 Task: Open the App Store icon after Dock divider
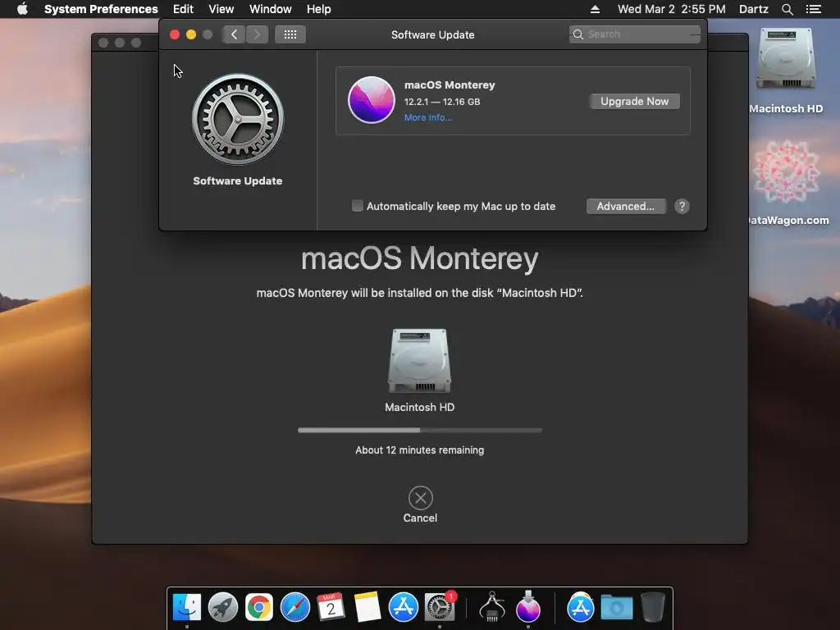[580, 607]
